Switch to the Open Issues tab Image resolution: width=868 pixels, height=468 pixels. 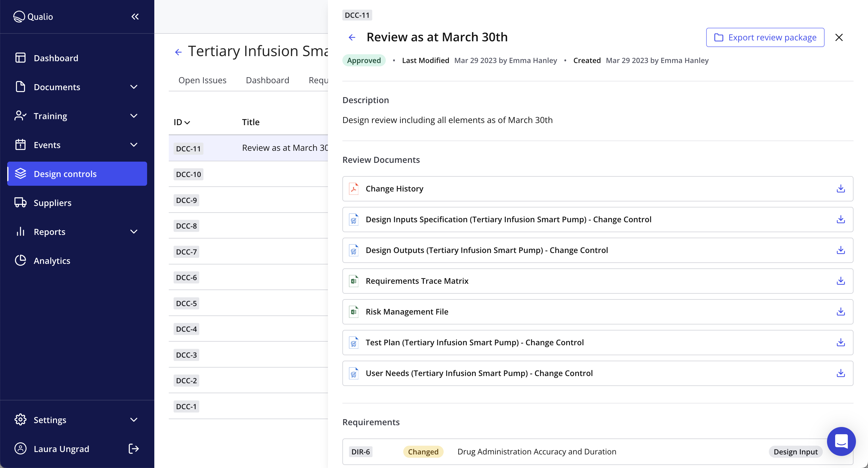(x=202, y=80)
